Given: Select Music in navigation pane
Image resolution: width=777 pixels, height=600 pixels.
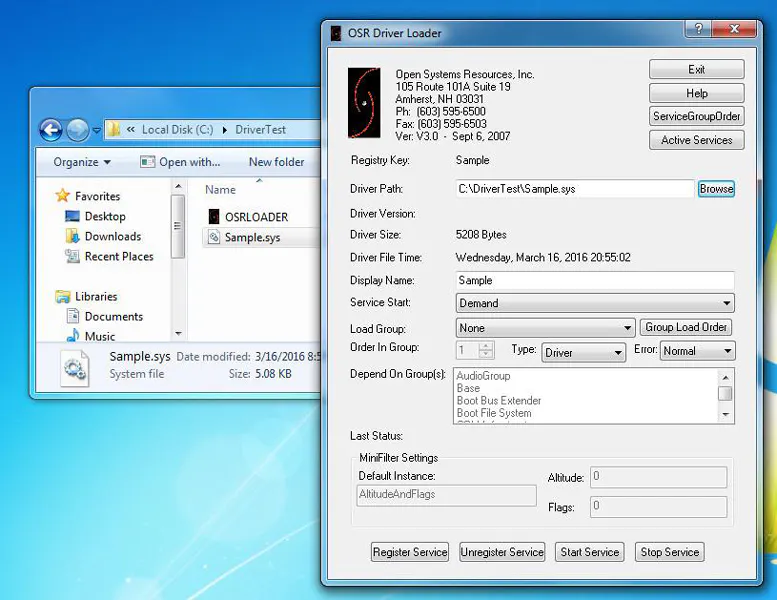Looking at the screenshot, I should 100,336.
